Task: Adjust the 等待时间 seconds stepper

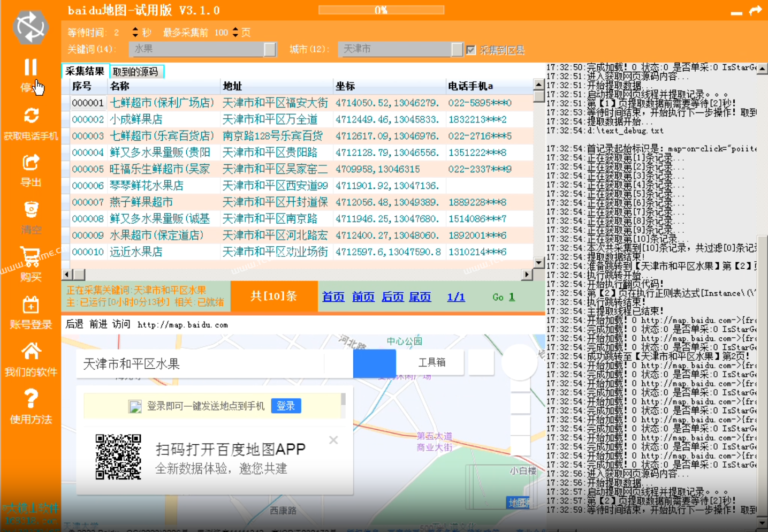Action: [135, 32]
